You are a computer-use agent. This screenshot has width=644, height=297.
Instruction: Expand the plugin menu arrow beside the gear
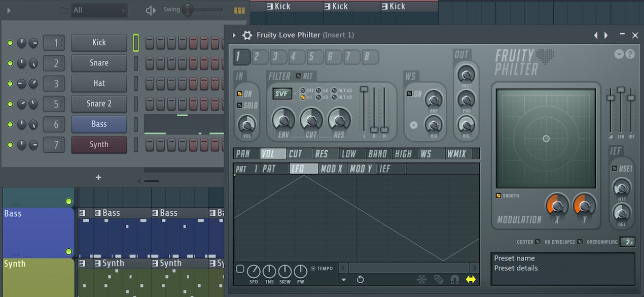click(234, 35)
